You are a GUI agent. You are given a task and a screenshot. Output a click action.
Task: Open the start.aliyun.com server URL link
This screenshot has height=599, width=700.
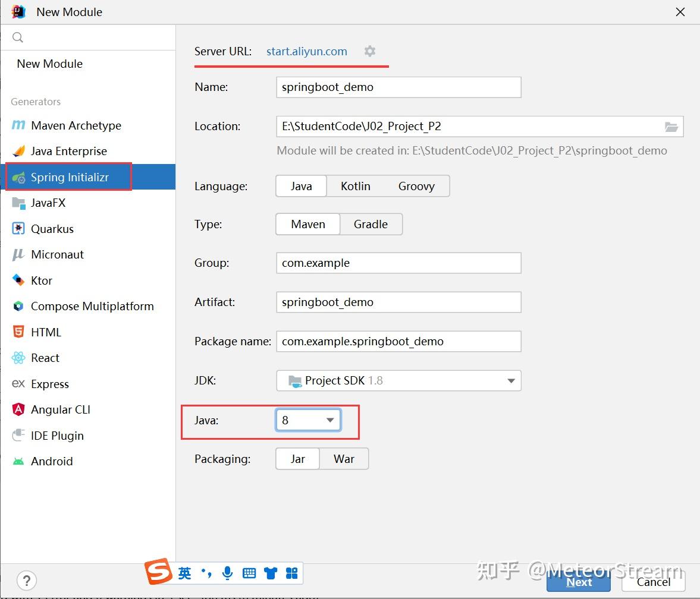(307, 52)
